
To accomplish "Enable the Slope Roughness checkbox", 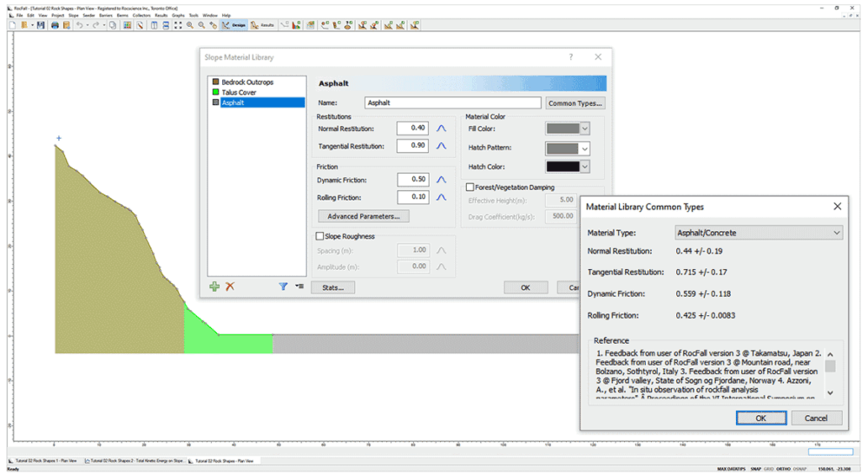I will (320, 236).
